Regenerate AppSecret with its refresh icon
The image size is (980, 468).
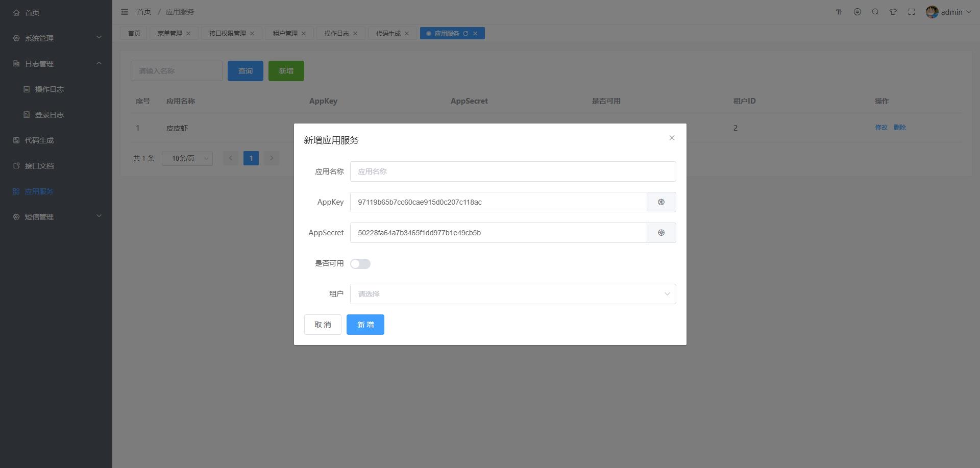[x=661, y=233]
